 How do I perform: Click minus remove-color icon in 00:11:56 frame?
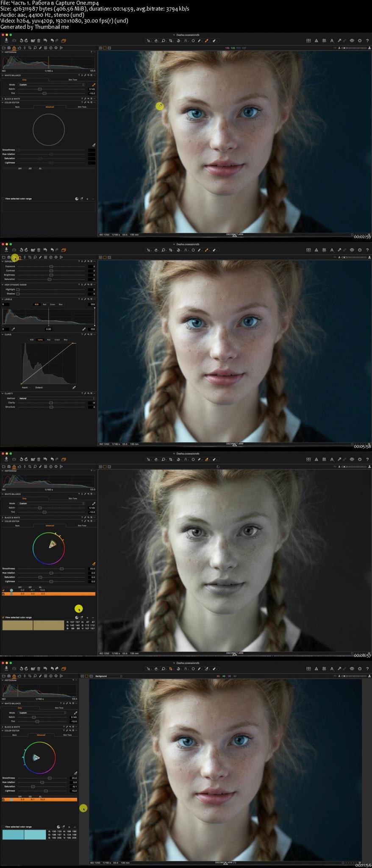[x=75, y=827]
